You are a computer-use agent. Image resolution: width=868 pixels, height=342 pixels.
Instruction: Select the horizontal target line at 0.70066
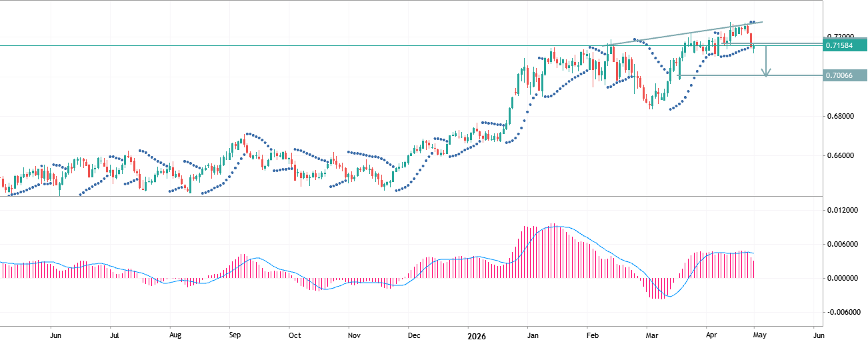click(750, 75)
